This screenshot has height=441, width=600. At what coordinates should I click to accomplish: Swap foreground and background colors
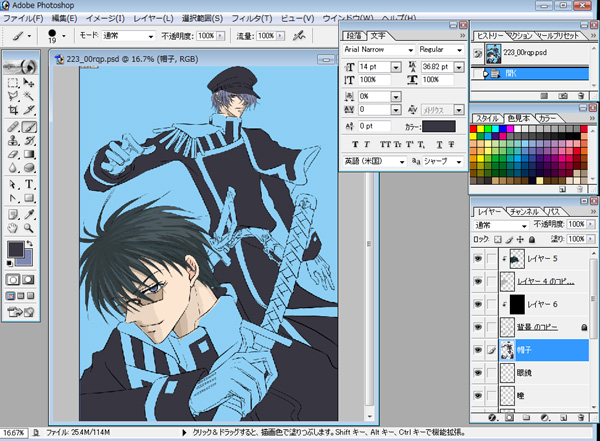point(29,243)
